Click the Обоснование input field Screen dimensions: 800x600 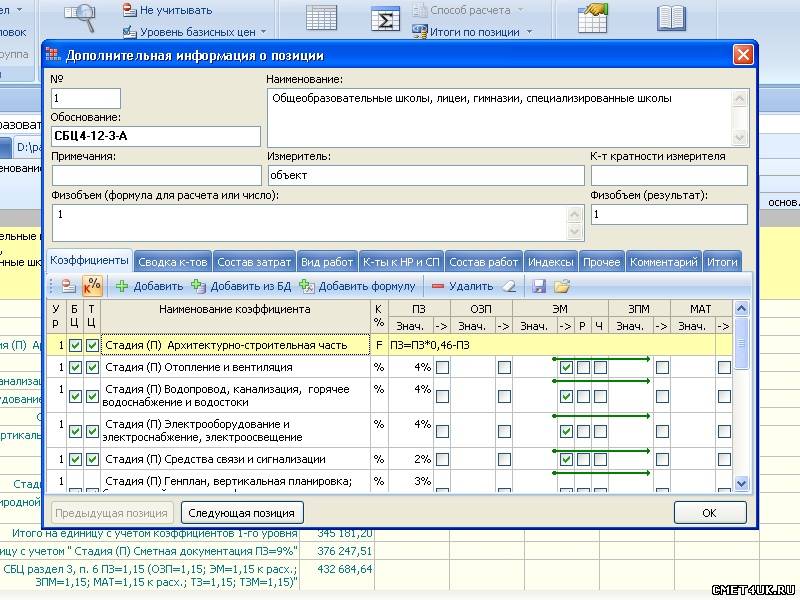pos(155,136)
